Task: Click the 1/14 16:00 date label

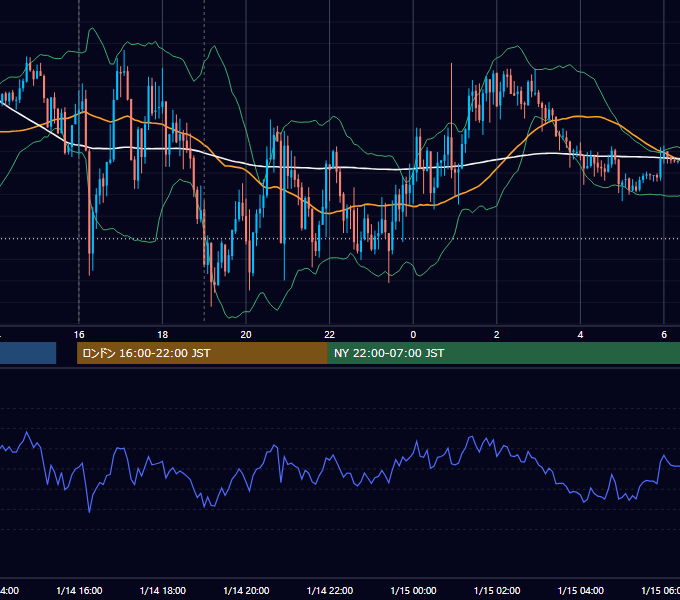Action: click(79, 591)
